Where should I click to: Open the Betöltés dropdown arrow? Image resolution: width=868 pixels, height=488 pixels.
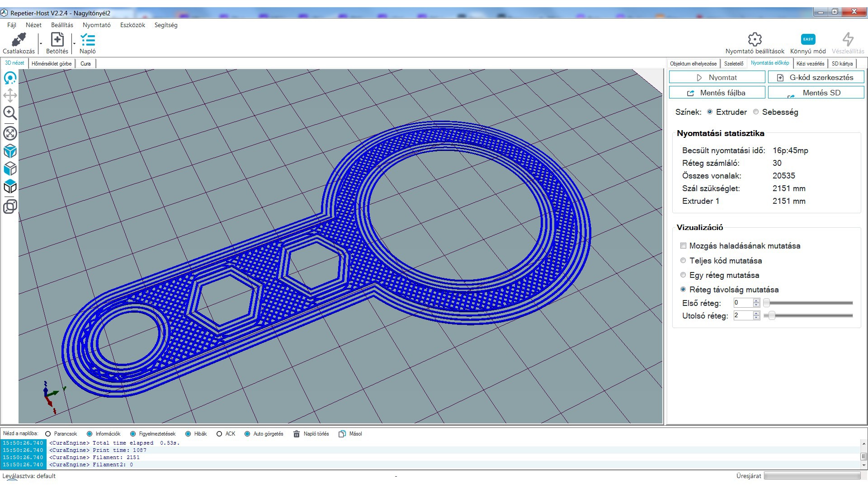click(74, 44)
